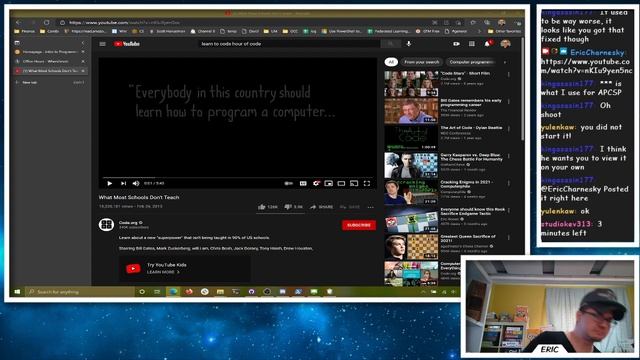Cast video using Play on TV icon
This screenshot has height=360, width=640.
point(354,183)
